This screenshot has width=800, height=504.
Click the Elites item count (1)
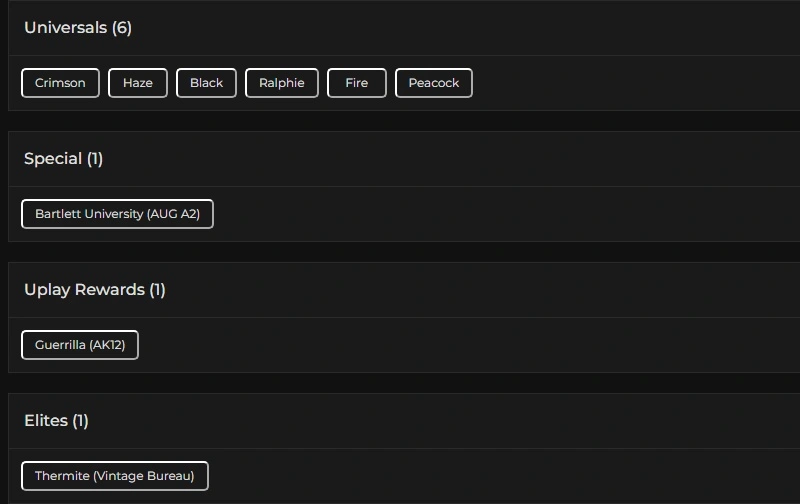click(81, 421)
